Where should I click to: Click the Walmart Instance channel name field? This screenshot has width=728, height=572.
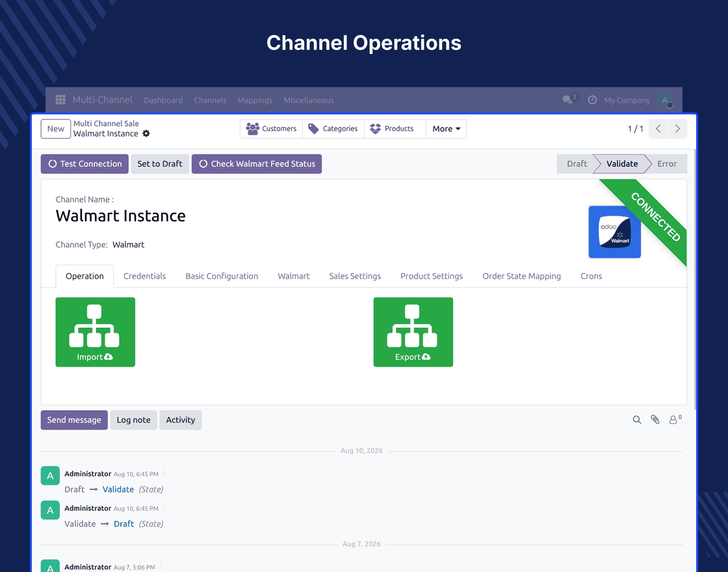pyautogui.click(x=120, y=216)
